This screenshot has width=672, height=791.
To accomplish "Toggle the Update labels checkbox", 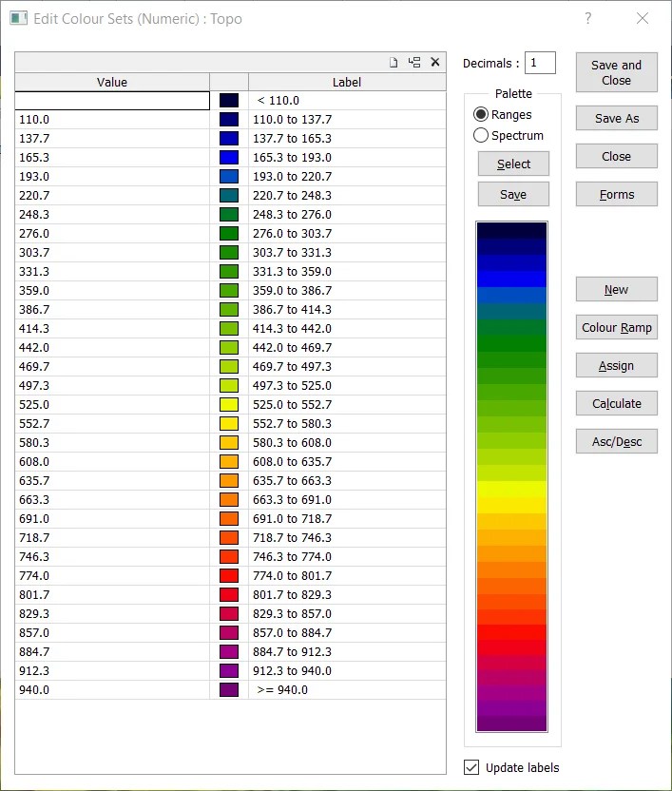I will point(471,767).
